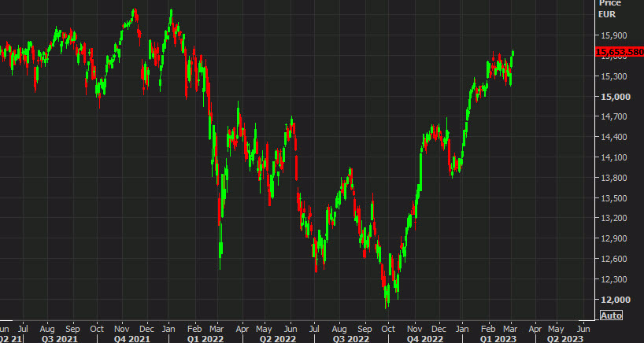Click the 13,500 price axis label
The image size is (644, 343).
pyautogui.click(x=613, y=198)
